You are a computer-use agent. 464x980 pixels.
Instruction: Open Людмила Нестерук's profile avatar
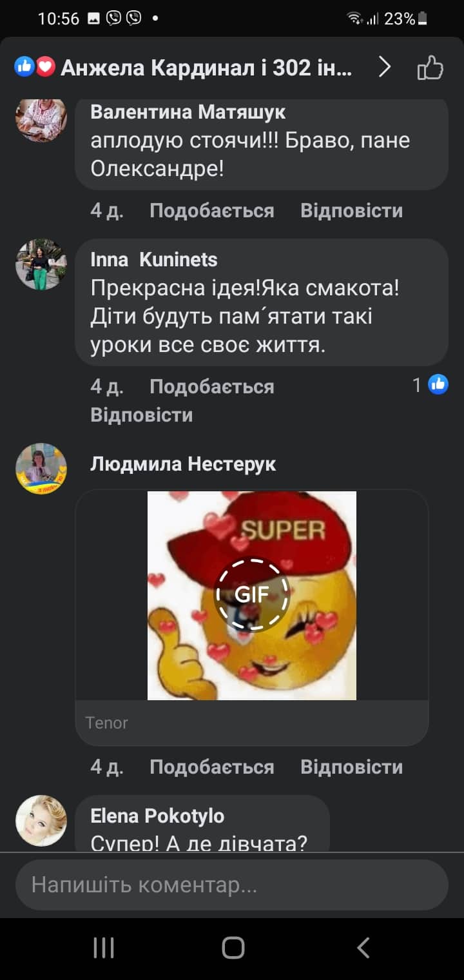[x=41, y=469]
